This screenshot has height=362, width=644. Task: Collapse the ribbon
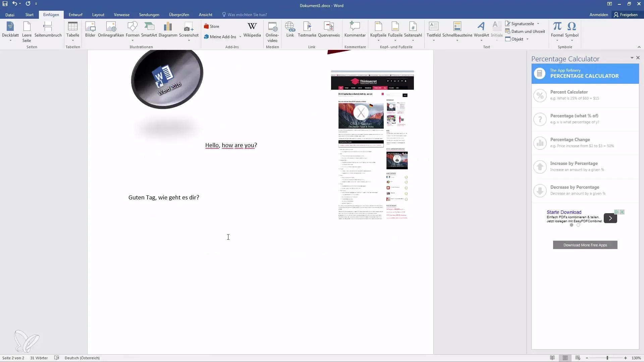639,47
